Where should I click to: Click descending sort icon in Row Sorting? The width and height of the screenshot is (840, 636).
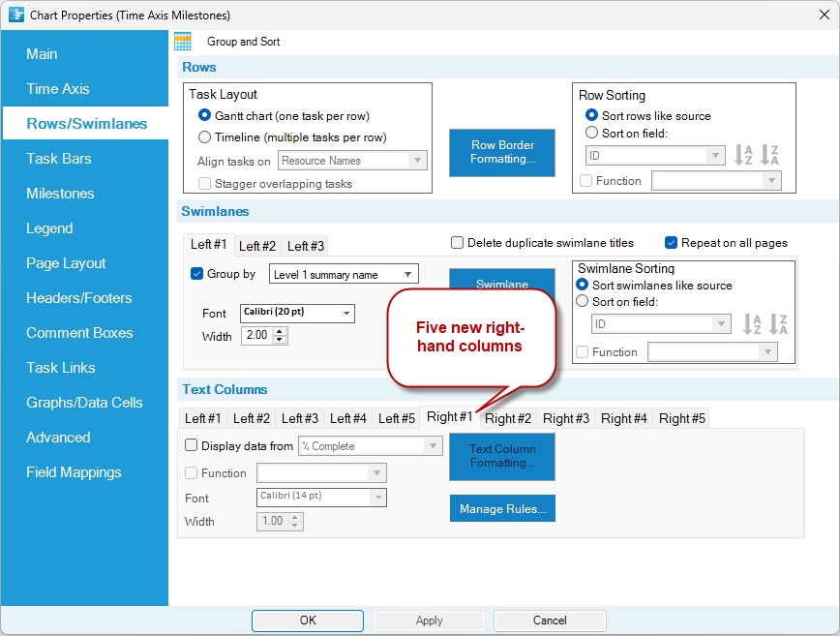click(769, 155)
